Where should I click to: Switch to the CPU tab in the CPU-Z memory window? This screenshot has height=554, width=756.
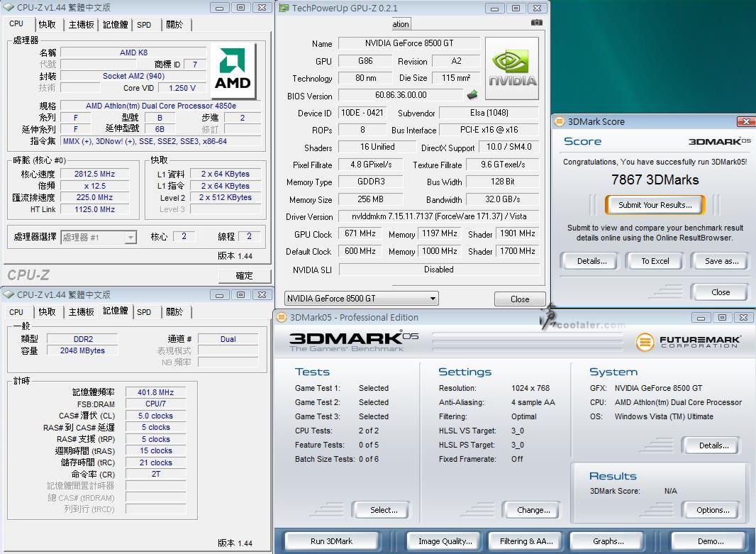16,312
